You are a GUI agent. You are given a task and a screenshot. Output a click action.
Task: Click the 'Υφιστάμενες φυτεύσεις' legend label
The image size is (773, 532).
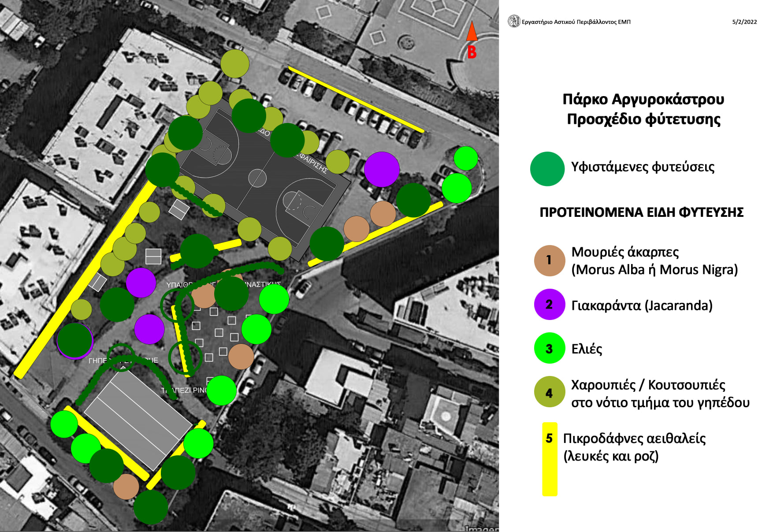tap(643, 167)
